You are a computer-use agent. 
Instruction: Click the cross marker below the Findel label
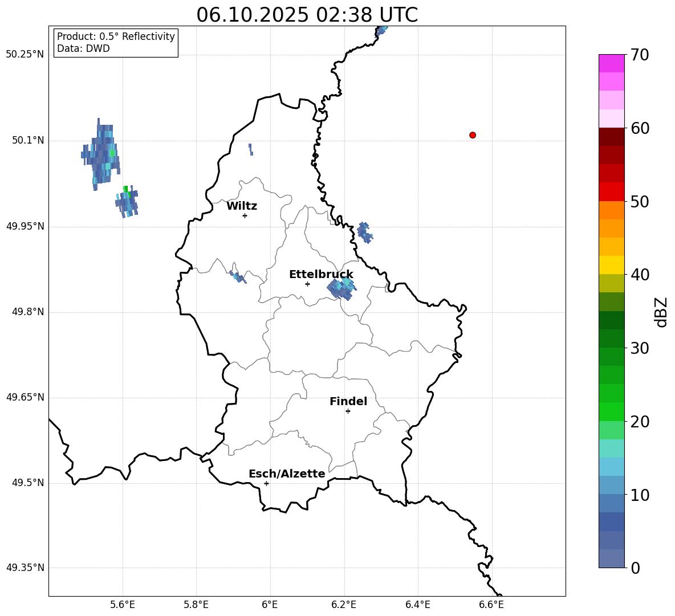[348, 411]
